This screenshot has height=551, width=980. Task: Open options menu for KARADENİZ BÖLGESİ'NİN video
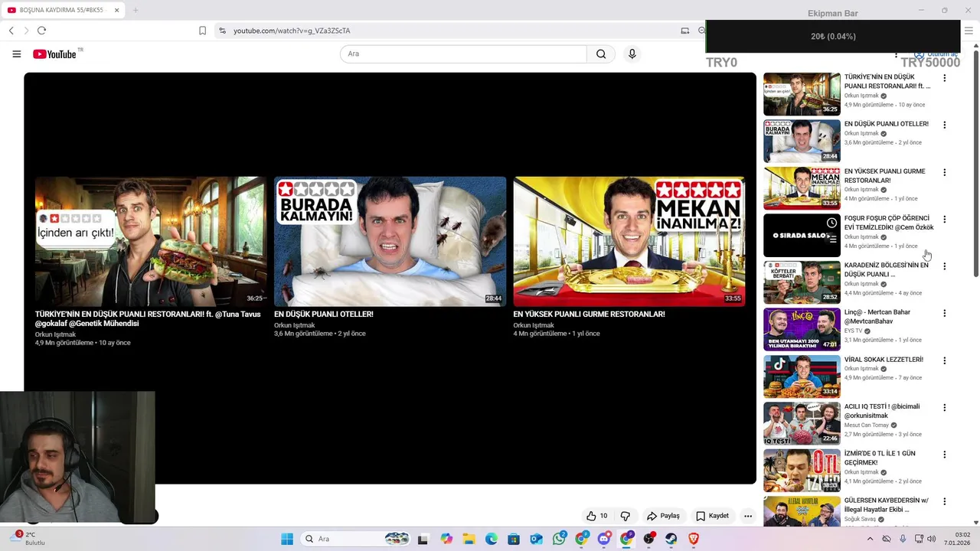pos(944,266)
